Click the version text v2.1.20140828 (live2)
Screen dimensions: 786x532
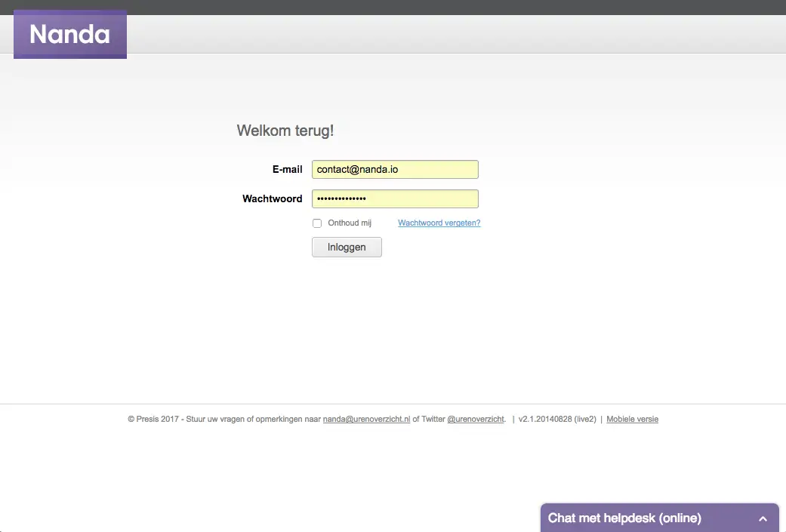point(557,420)
